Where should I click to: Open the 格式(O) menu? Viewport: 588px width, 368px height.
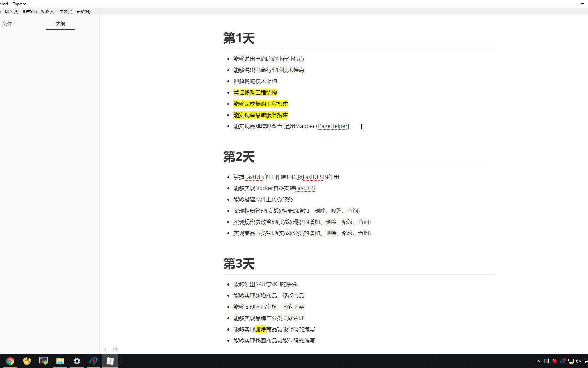tap(30, 11)
